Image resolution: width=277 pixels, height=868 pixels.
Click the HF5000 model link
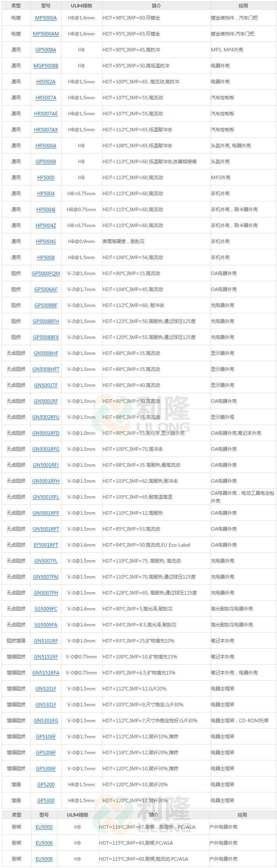46,178
